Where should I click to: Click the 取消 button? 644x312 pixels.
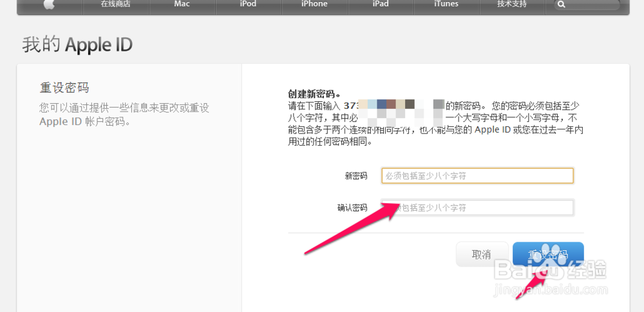click(482, 255)
